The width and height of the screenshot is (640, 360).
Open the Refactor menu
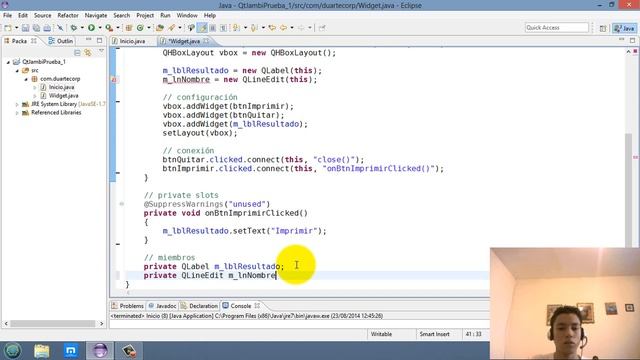[68, 16]
